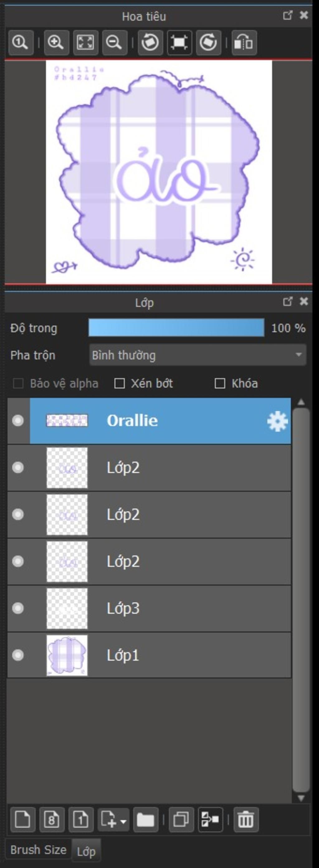Rotate canvas view counterclockwise
The image size is (319, 868).
point(150,42)
